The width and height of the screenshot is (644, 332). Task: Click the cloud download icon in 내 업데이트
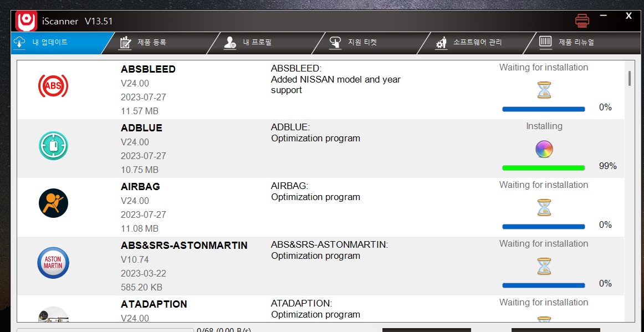point(20,42)
